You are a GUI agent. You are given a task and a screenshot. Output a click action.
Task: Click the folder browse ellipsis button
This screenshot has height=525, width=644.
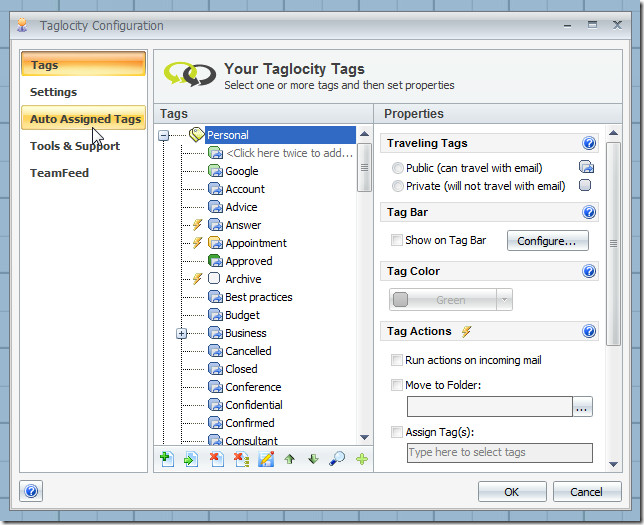[x=582, y=407]
